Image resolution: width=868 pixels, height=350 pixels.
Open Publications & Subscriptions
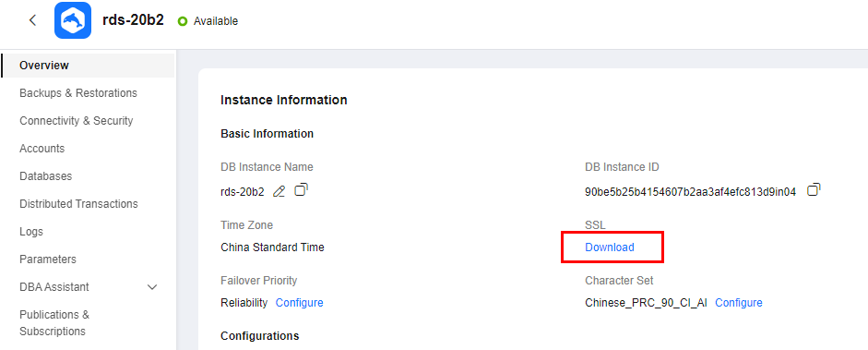(54, 323)
